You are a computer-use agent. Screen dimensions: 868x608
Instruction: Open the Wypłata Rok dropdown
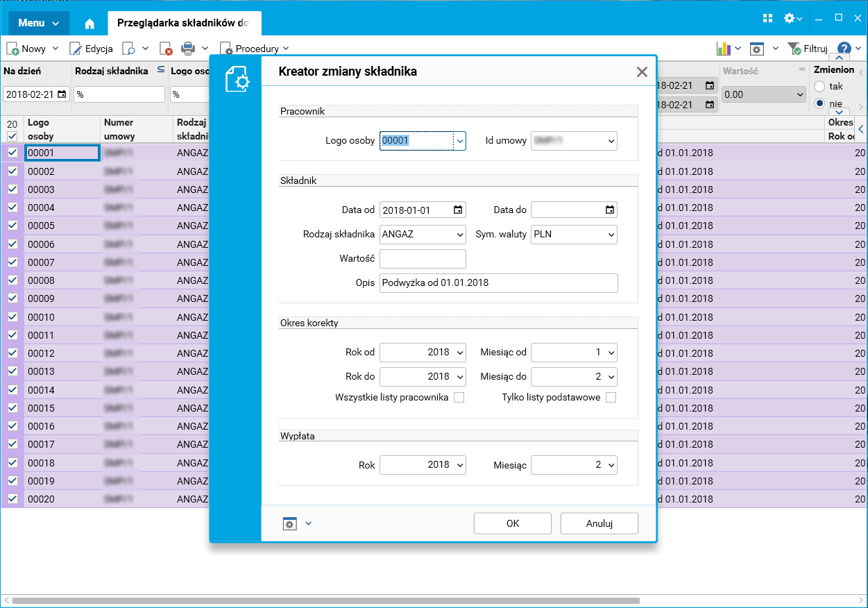click(x=459, y=465)
